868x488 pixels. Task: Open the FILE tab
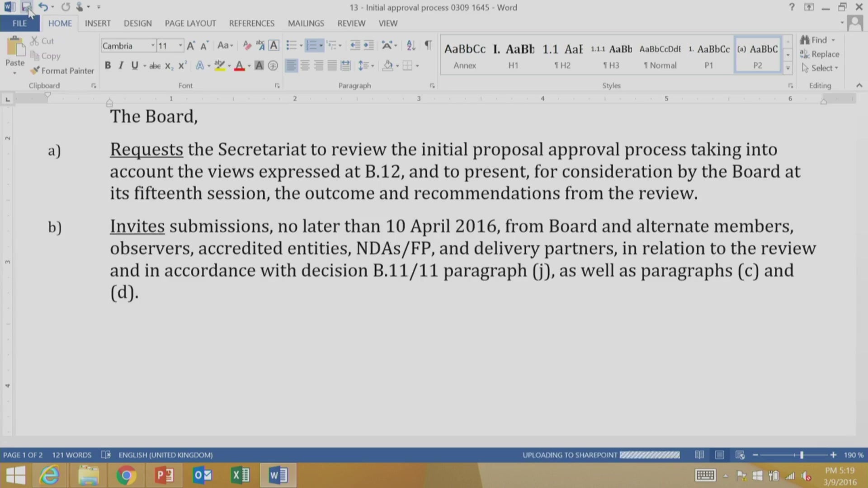click(x=19, y=23)
